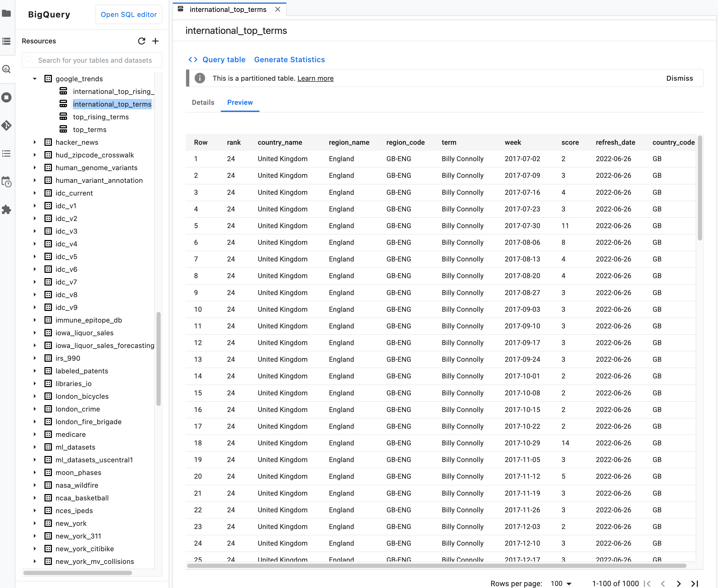Expand the hacker_news dataset tree
The image size is (718, 588).
(34, 142)
